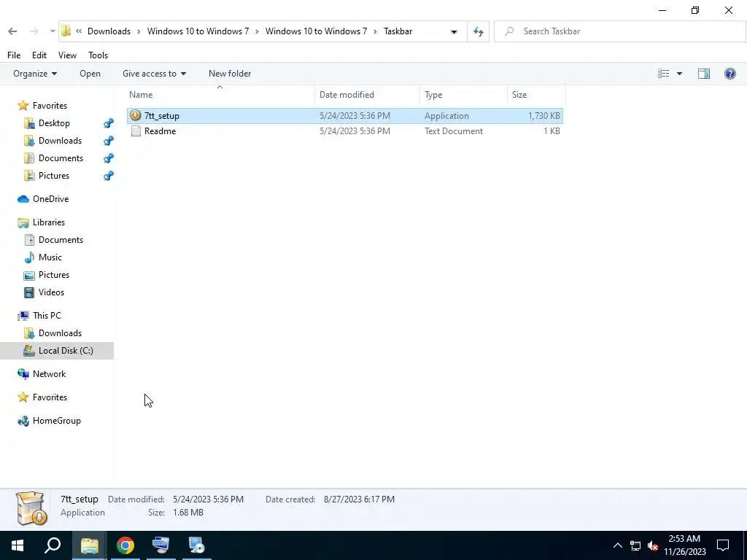
Task: Open the Tools menu
Action: (x=98, y=55)
